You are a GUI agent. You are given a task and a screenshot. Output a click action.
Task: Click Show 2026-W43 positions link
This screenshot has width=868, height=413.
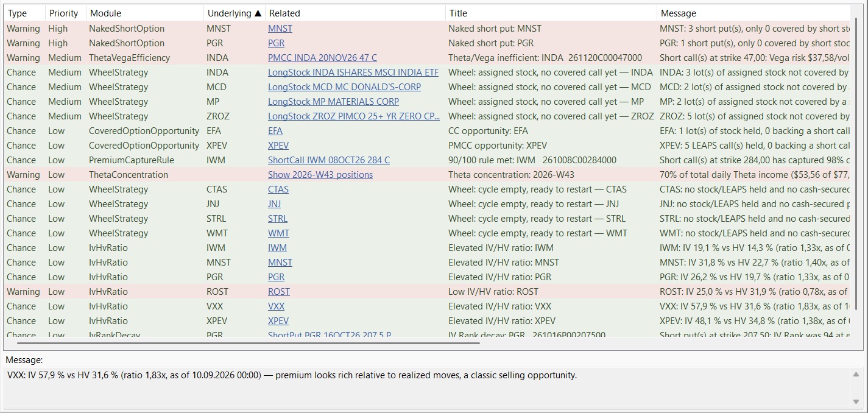(320, 175)
